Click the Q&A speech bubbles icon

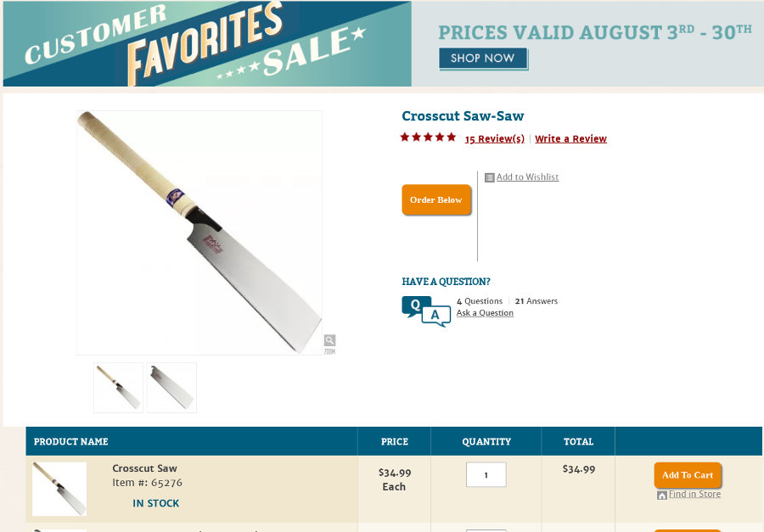426,311
